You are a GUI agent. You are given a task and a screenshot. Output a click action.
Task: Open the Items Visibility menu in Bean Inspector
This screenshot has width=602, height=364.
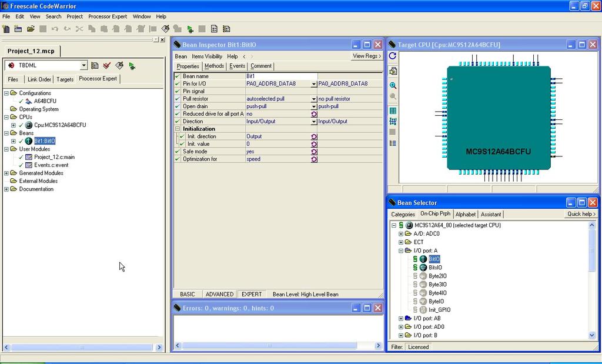coord(207,56)
